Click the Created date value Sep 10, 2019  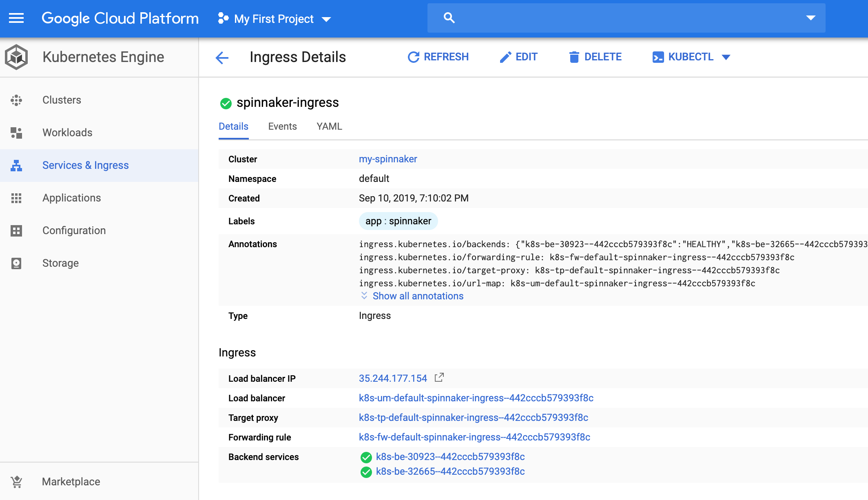coord(414,198)
